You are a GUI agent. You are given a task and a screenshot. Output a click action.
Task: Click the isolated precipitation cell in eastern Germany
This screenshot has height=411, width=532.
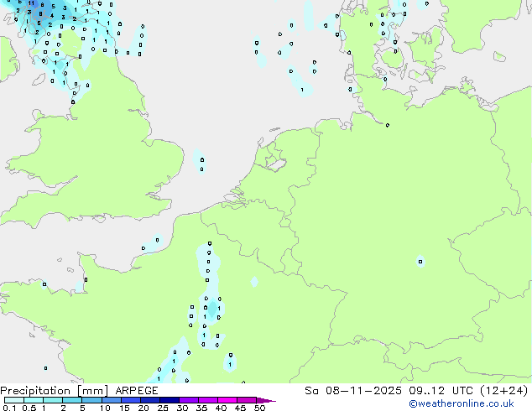pyautogui.click(x=420, y=262)
